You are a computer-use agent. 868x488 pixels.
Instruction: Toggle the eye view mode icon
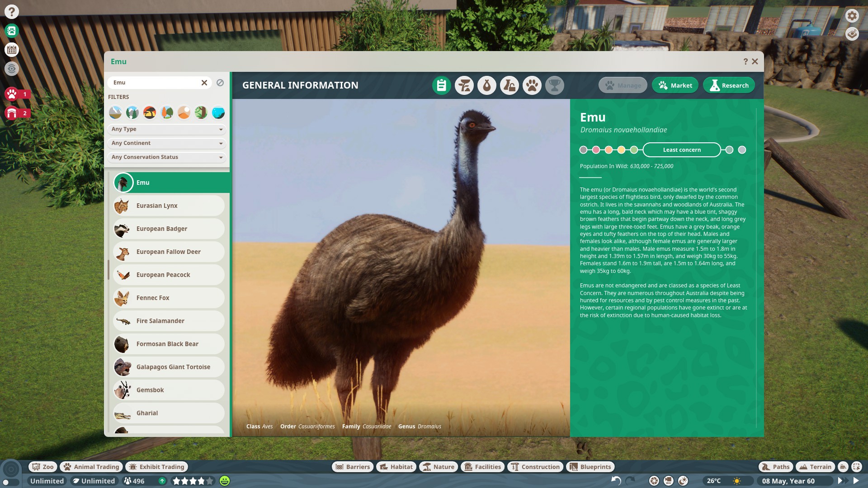(12, 69)
